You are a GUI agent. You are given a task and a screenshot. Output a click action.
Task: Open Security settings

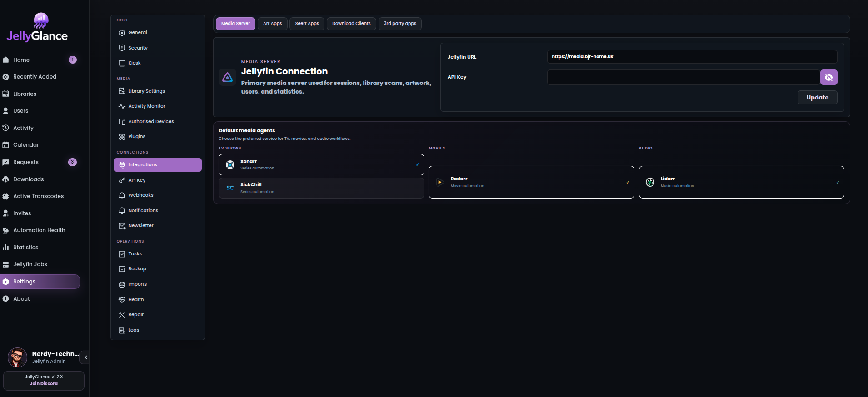click(157, 48)
